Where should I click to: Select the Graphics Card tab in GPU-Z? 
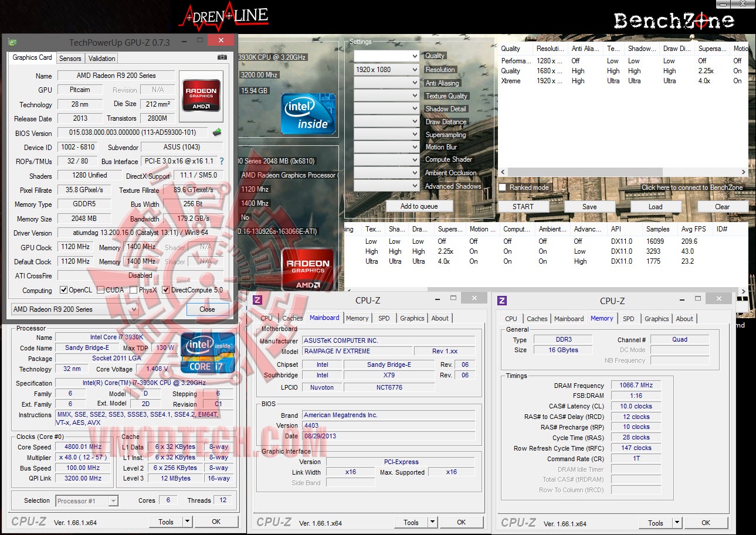[32, 57]
